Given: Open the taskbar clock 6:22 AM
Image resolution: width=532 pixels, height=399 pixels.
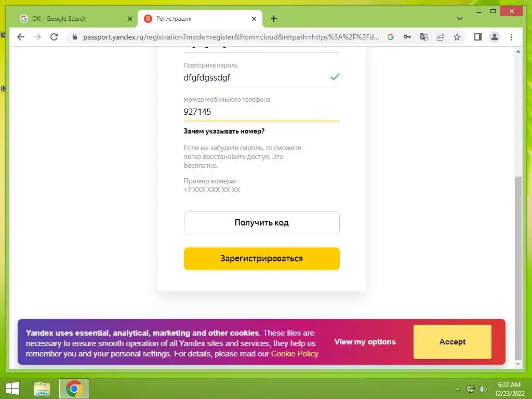Looking at the screenshot, I should click(509, 389).
